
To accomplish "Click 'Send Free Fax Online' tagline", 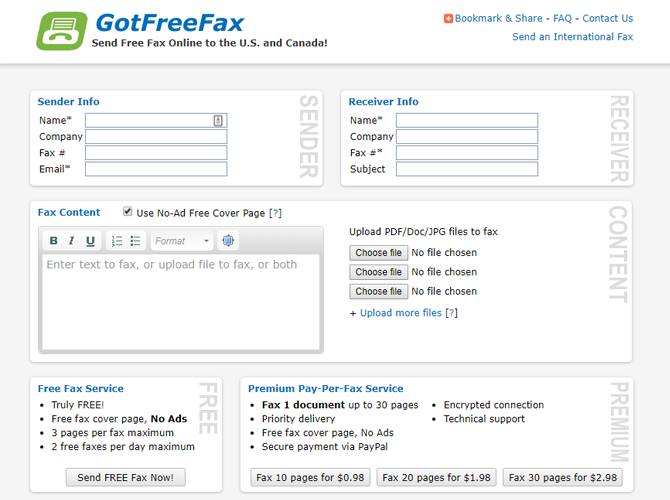I will pos(210,43).
